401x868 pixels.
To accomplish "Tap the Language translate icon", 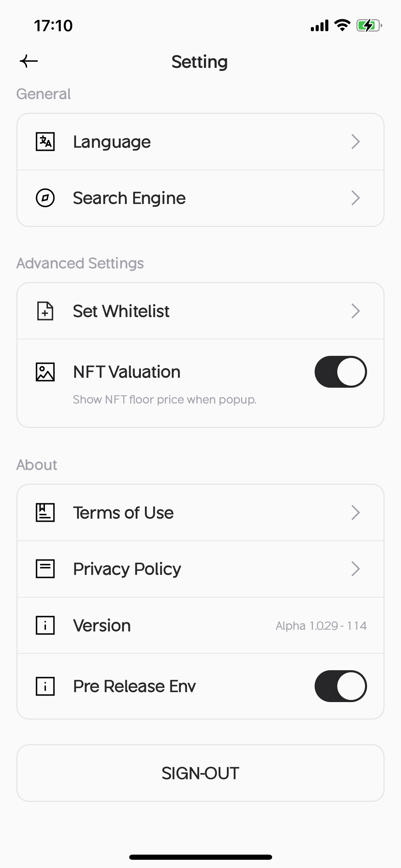I will (45, 142).
